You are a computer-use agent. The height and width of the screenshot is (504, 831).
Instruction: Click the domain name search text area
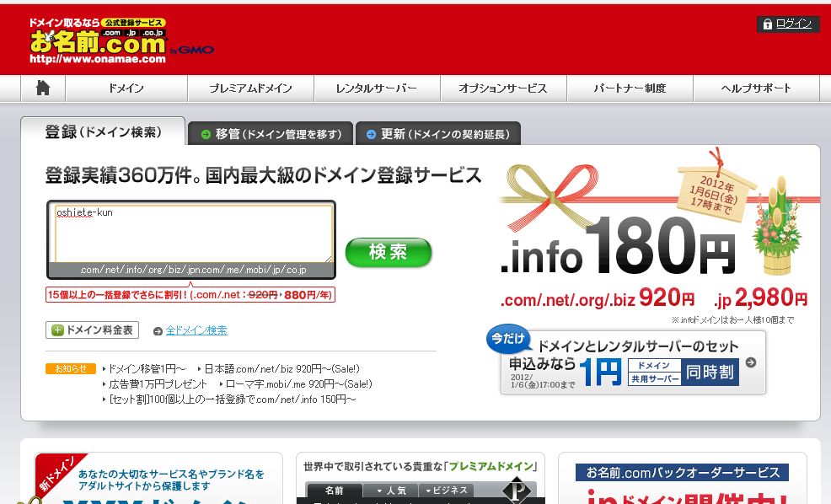click(194, 233)
